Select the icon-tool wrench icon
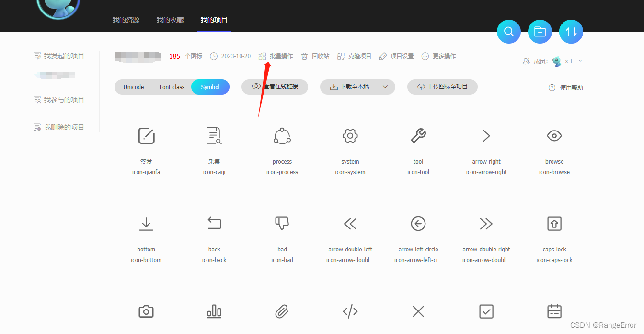Viewport: 644px width, 334px height. click(418, 135)
